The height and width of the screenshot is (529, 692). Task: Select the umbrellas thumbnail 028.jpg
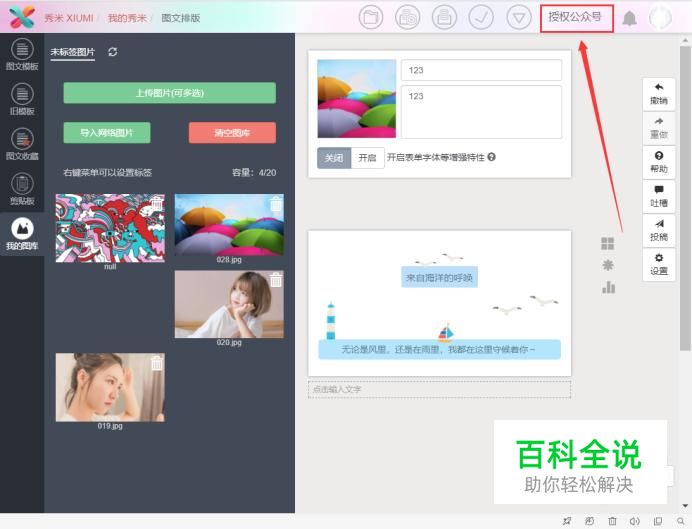[x=229, y=225]
